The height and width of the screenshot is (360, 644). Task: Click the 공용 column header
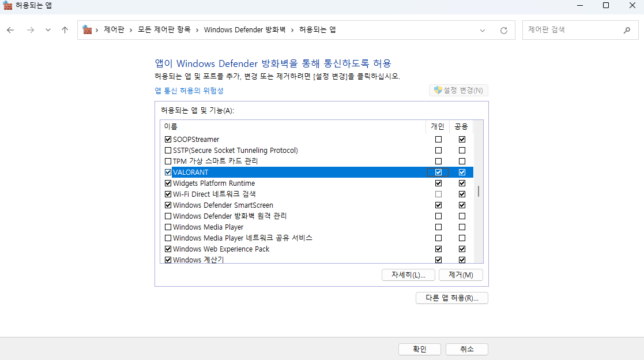(461, 126)
